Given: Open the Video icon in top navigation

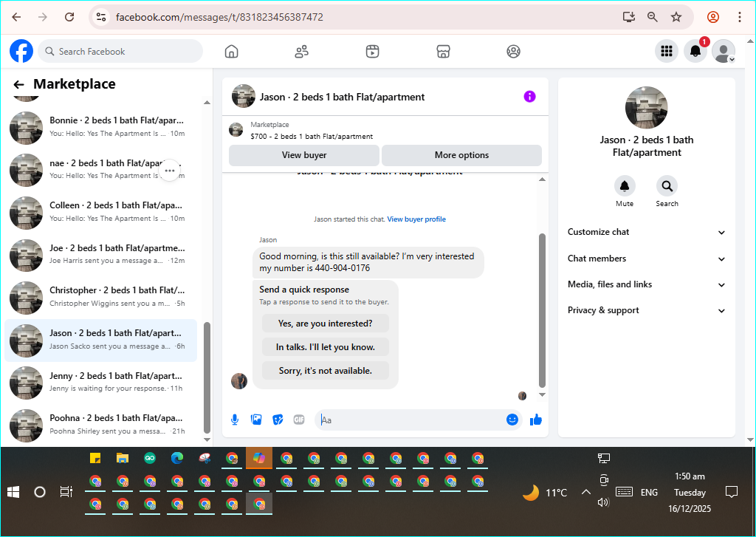Looking at the screenshot, I should coord(372,51).
